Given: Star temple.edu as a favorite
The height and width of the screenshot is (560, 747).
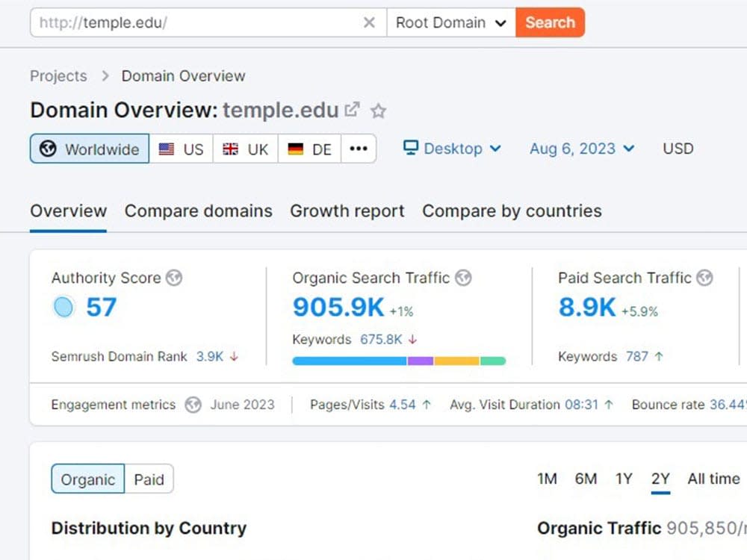Looking at the screenshot, I should [x=378, y=111].
